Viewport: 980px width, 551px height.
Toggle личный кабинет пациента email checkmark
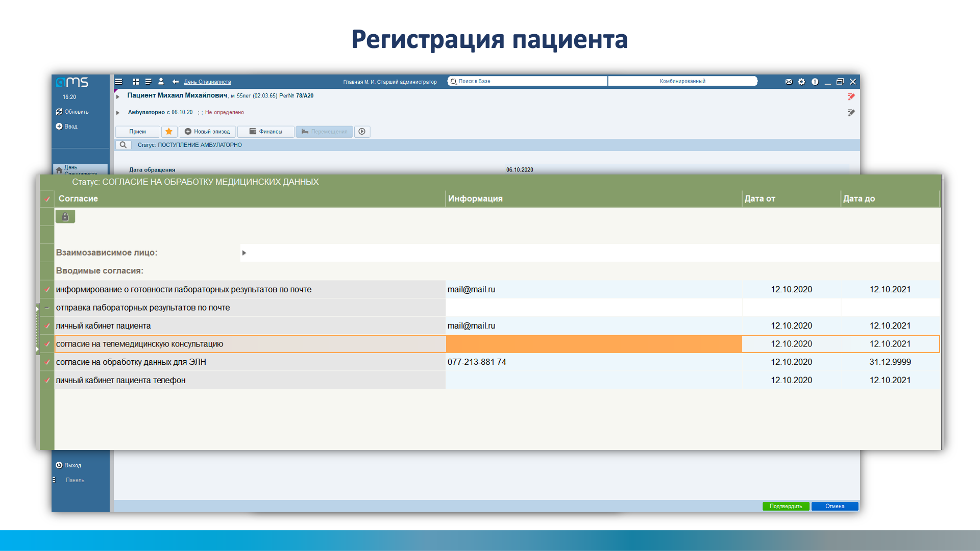pos(47,326)
